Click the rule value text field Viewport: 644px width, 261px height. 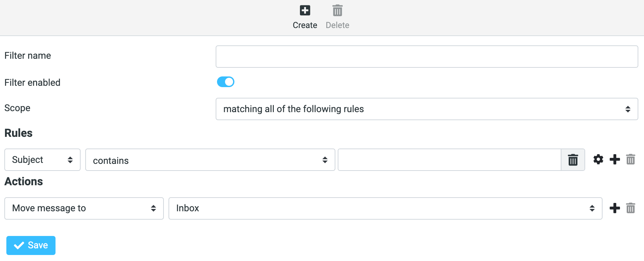click(x=449, y=160)
